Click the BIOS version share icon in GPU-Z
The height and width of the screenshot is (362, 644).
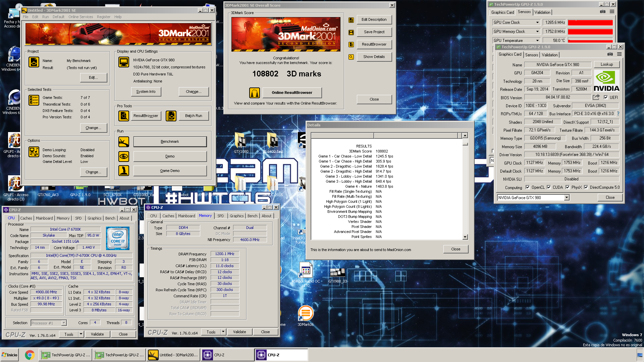click(x=596, y=97)
